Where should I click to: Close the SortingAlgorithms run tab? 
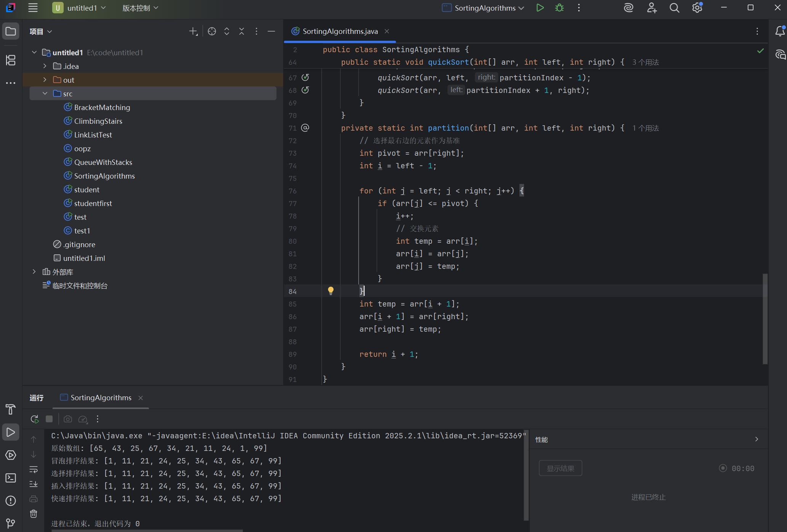click(141, 398)
